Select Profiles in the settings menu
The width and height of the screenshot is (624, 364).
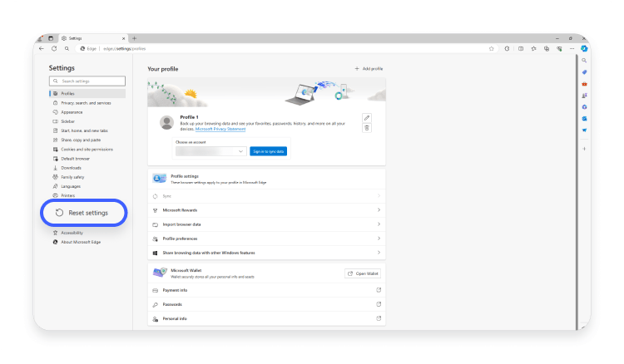[x=87, y=93]
